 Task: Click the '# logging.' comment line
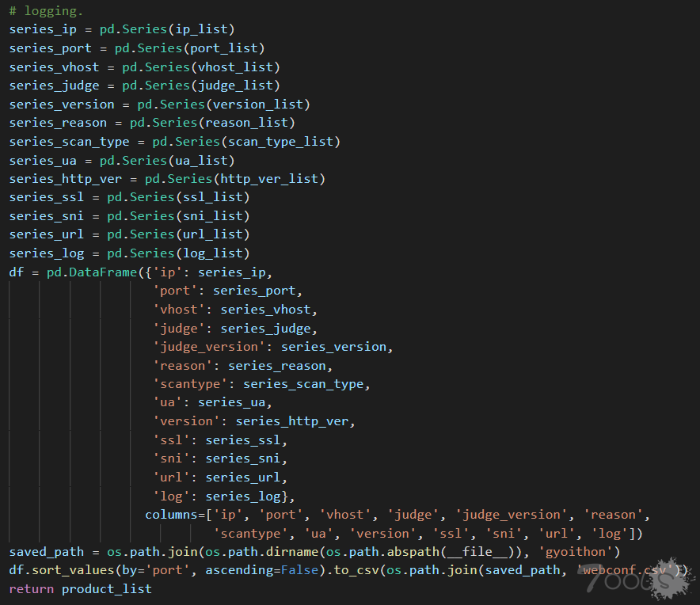pyautogui.click(x=46, y=11)
